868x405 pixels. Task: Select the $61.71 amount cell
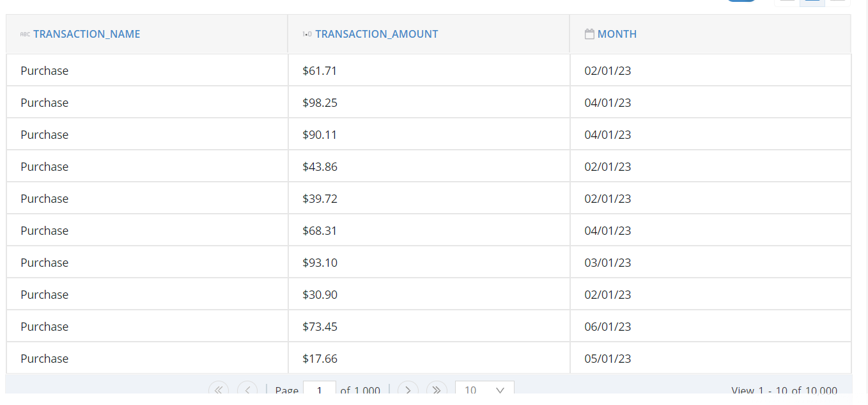click(x=429, y=70)
